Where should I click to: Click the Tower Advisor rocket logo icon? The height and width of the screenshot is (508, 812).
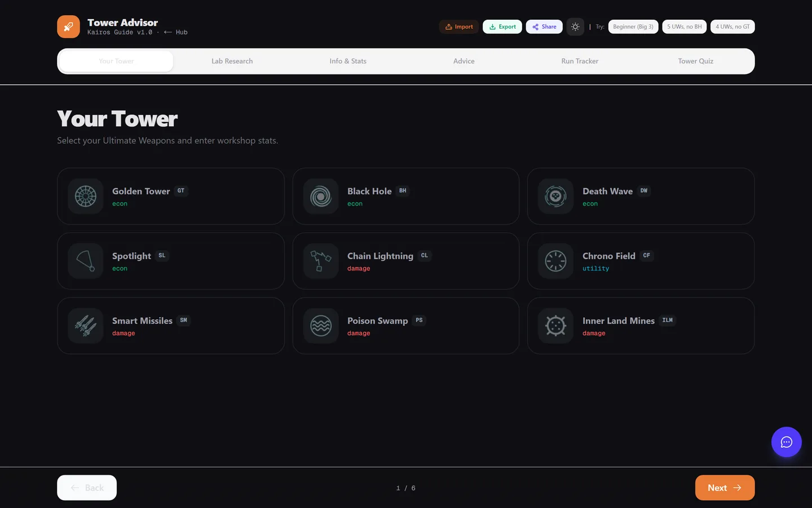[x=68, y=27]
